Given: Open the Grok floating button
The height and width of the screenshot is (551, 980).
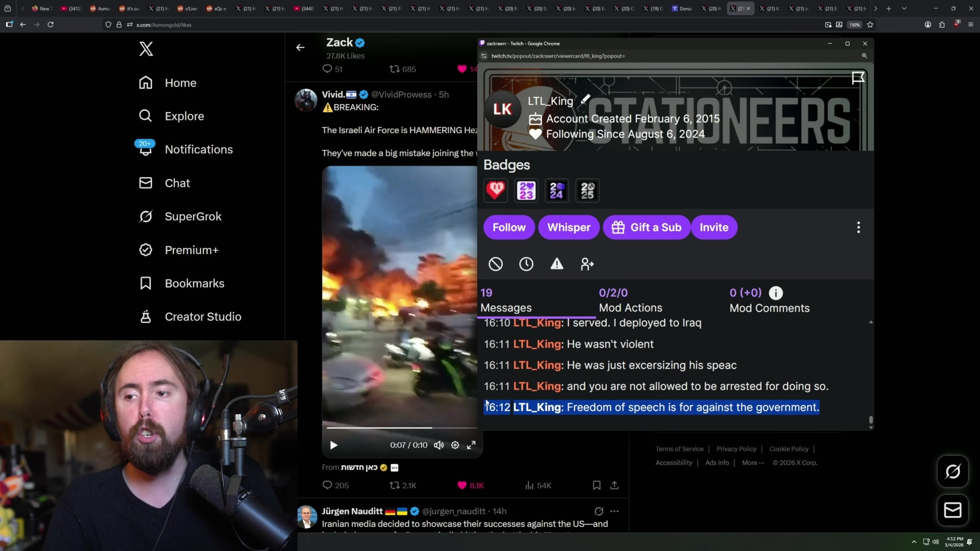Looking at the screenshot, I should tap(952, 471).
